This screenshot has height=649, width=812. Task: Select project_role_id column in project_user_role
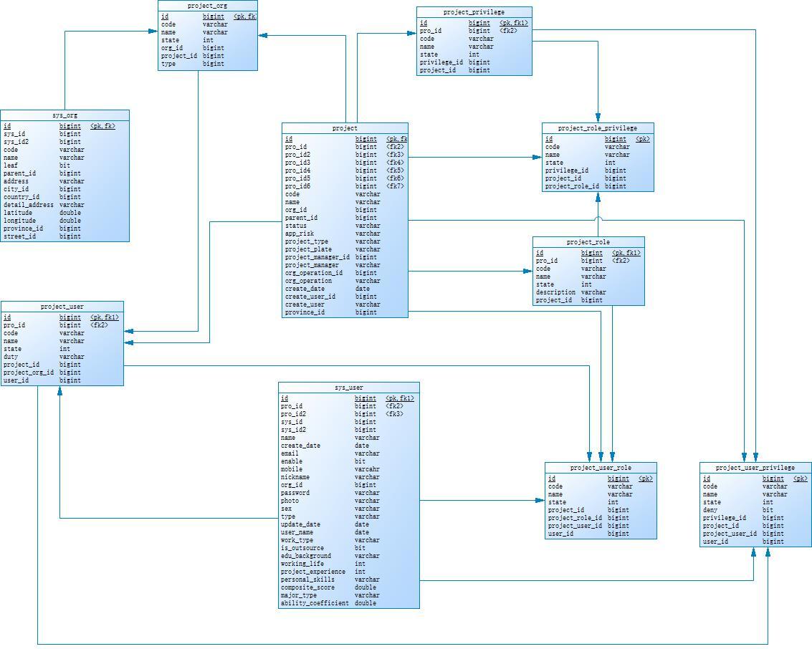click(x=575, y=518)
